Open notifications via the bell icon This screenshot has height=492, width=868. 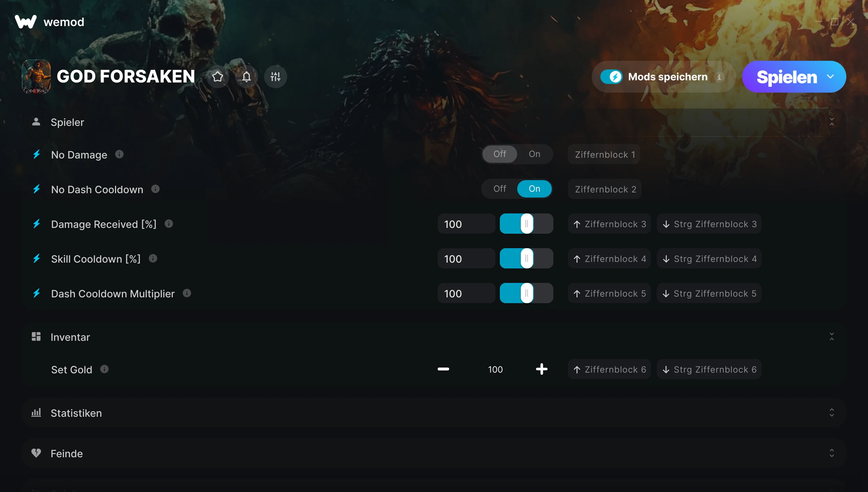[246, 77]
